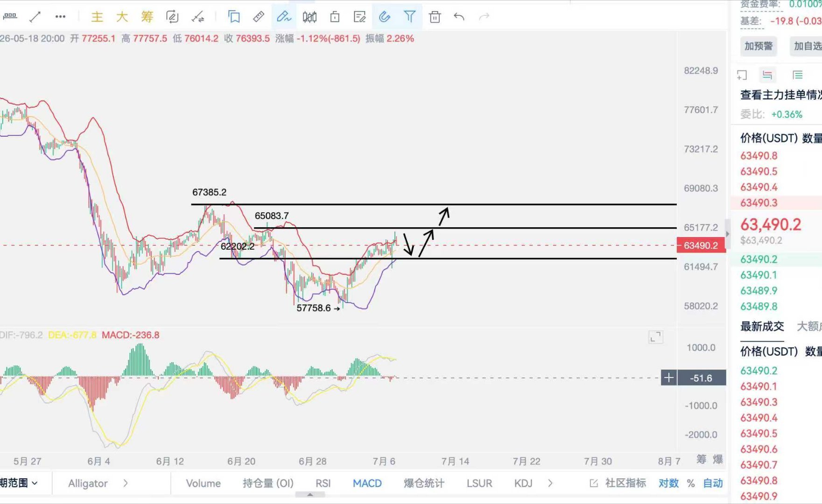Select the ruler measurement tool
Image resolution: width=822 pixels, height=504 pixels.
(259, 17)
